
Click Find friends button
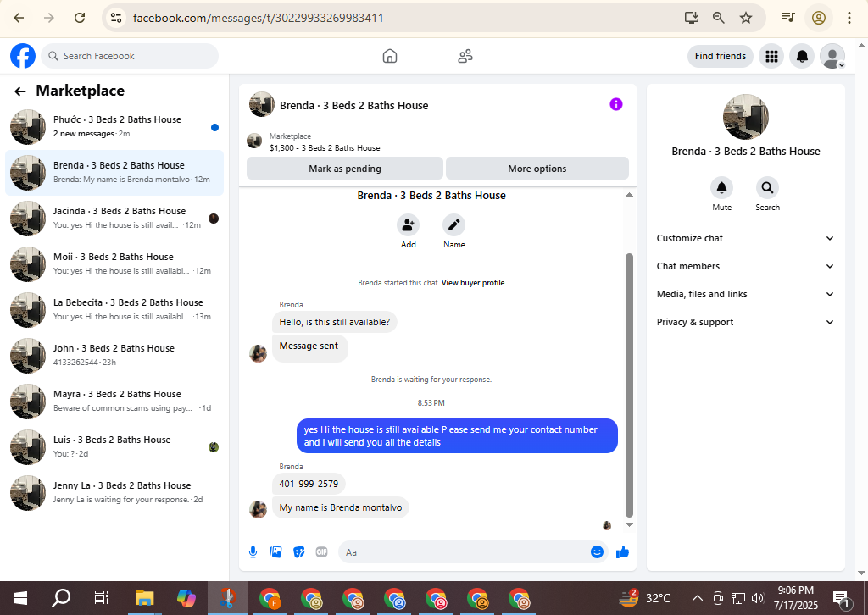pyautogui.click(x=721, y=56)
